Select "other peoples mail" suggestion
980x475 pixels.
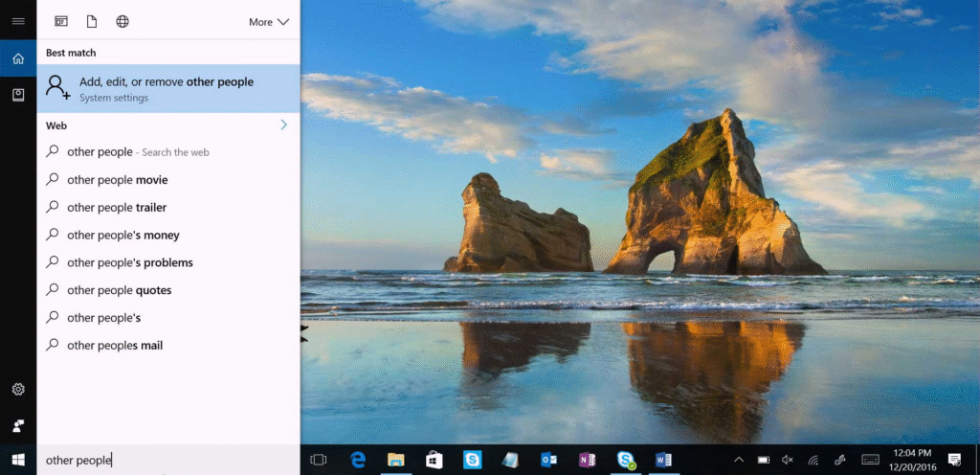[168, 345]
